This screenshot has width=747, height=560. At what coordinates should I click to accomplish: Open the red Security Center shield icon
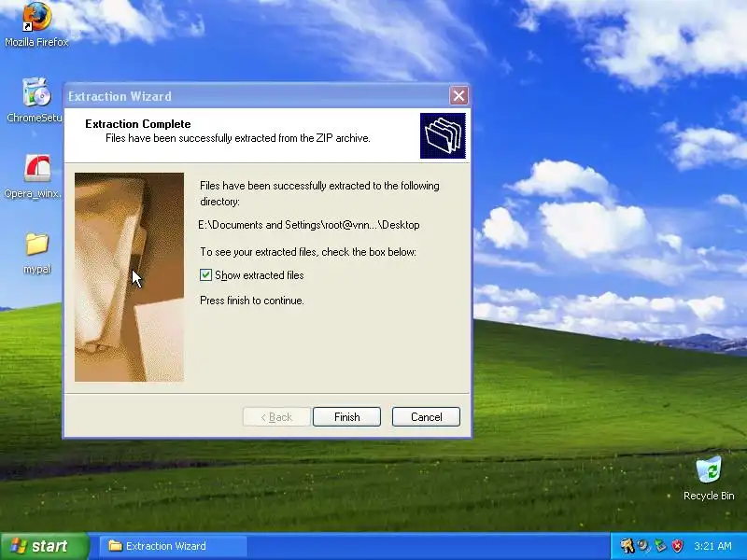pos(677,546)
